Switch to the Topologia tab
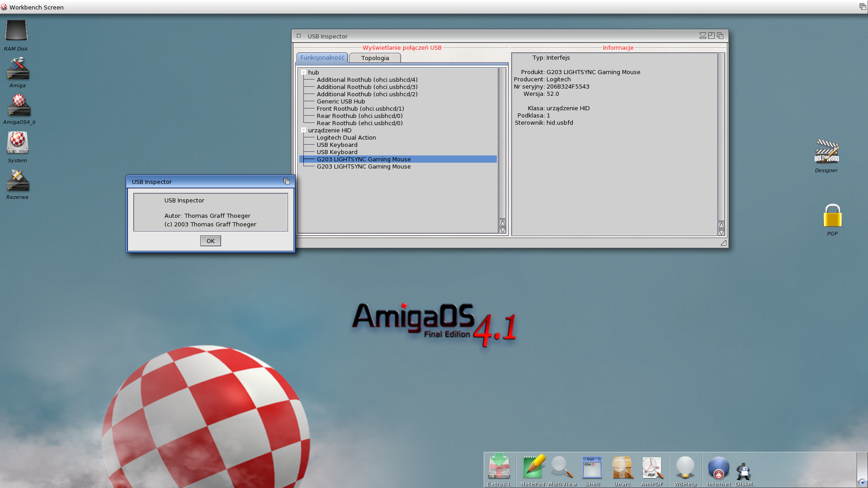Image resolution: width=868 pixels, height=488 pixels. (375, 58)
